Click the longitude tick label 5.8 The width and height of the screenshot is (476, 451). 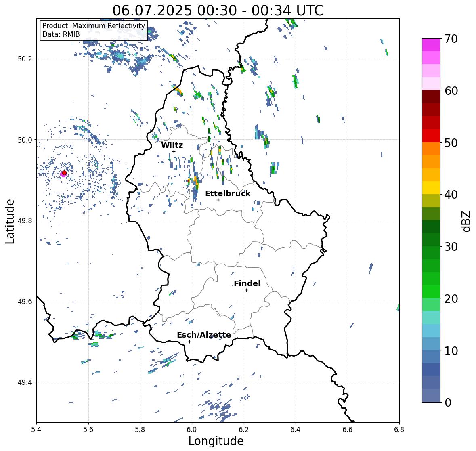tap(140, 430)
